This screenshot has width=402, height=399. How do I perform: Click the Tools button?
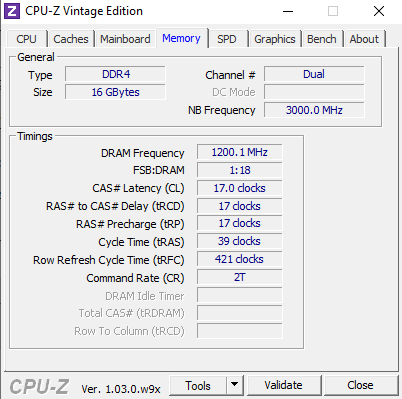point(198,385)
